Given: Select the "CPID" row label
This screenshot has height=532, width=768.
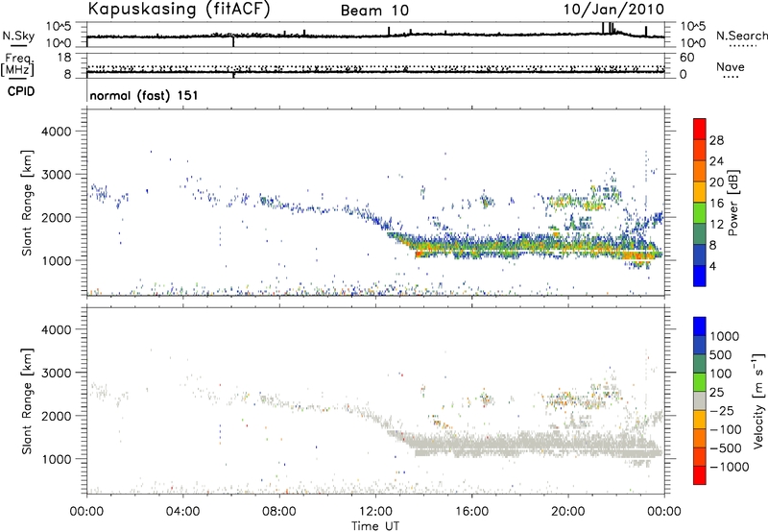Looking at the screenshot, I should [x=21, y=91].
